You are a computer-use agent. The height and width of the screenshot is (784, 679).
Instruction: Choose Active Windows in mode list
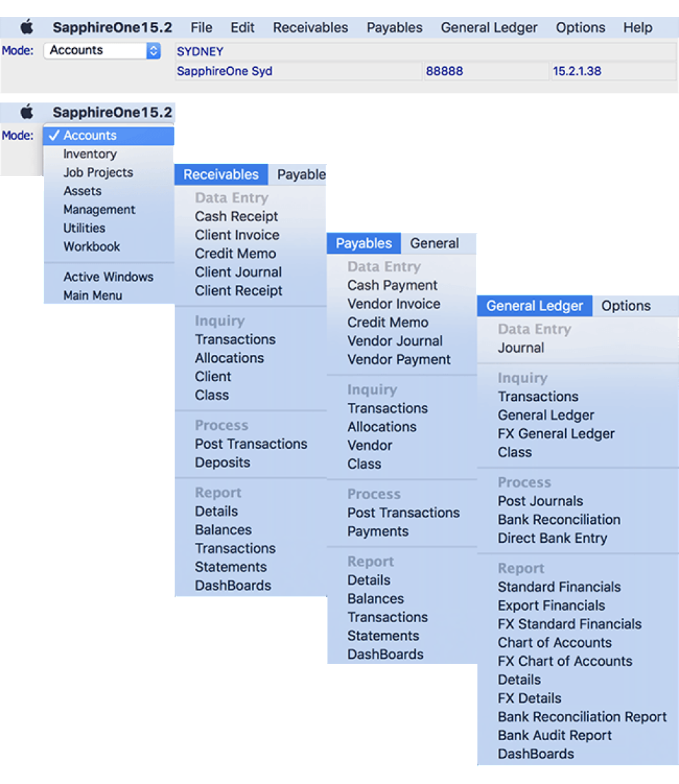click(x=108, y=276)
